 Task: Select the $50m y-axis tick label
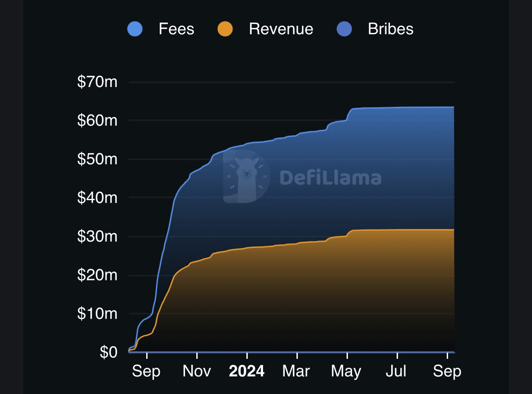pyautogui.click(x=97, y=159)
